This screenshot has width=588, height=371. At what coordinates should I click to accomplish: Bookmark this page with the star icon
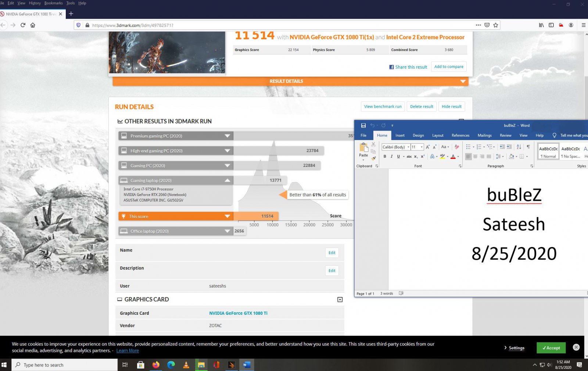click(495, 25)
